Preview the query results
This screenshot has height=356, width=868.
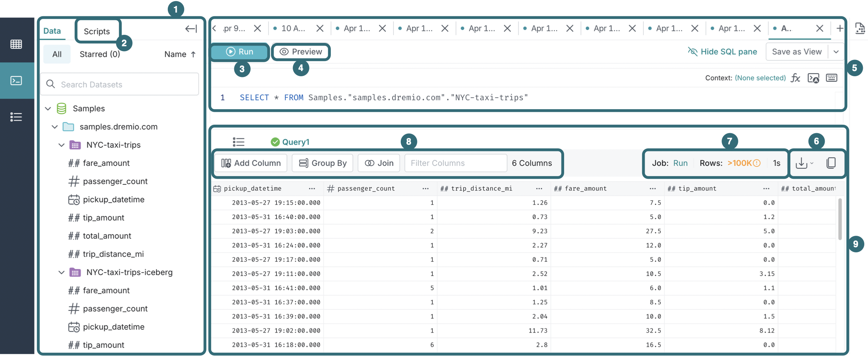[301, 52]
